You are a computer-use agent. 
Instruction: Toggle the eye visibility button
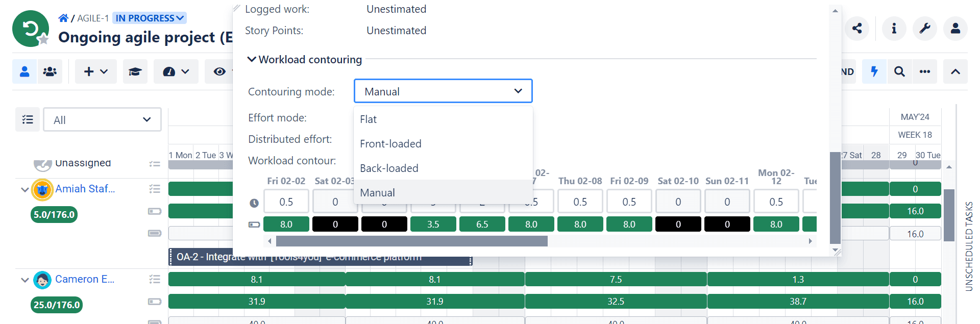coord(219,71)
